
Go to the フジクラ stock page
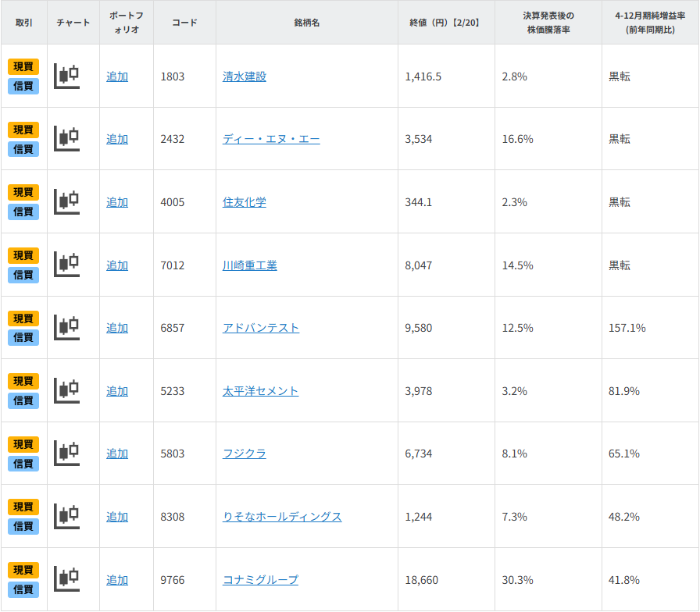[244, 454]
